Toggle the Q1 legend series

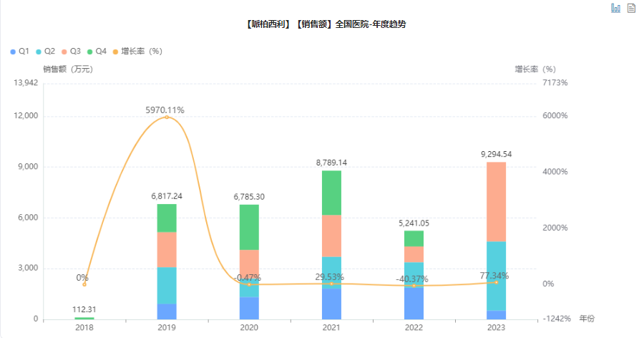[x=20, y=52]
